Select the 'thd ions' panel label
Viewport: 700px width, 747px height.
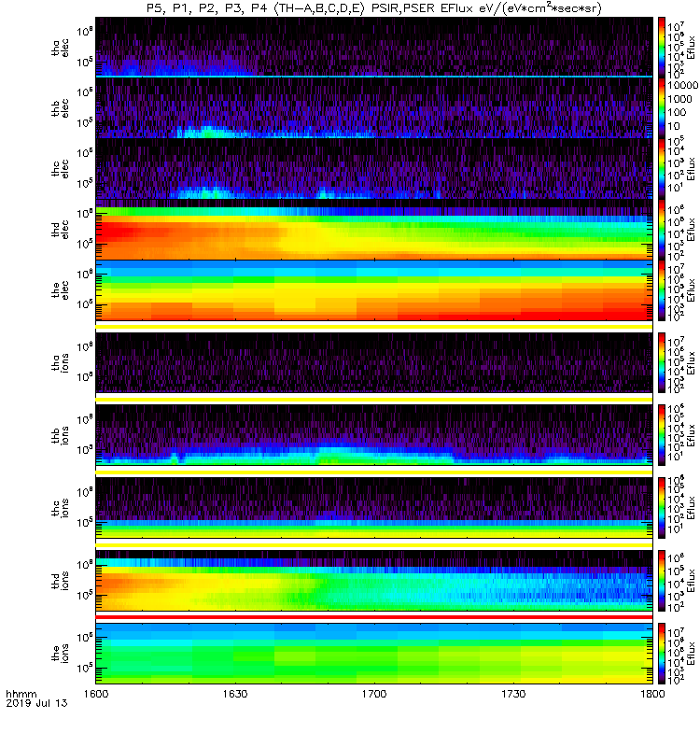click(60, 581)
